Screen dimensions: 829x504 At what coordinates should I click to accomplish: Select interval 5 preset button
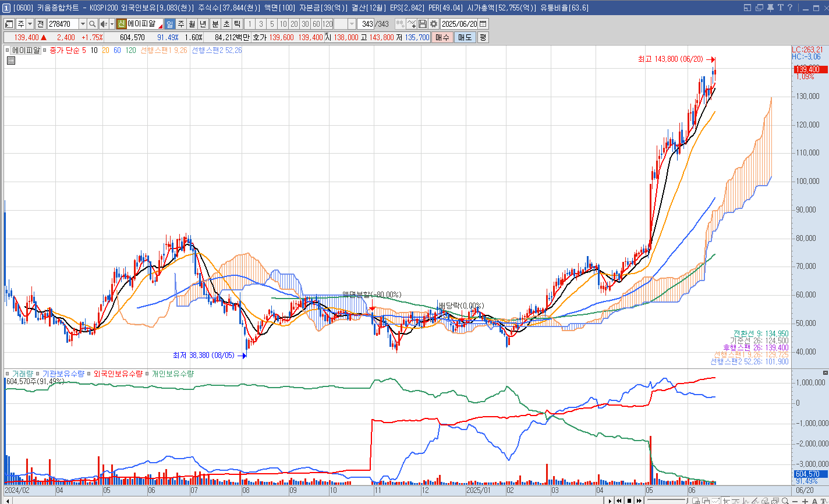tap(272, 24)
